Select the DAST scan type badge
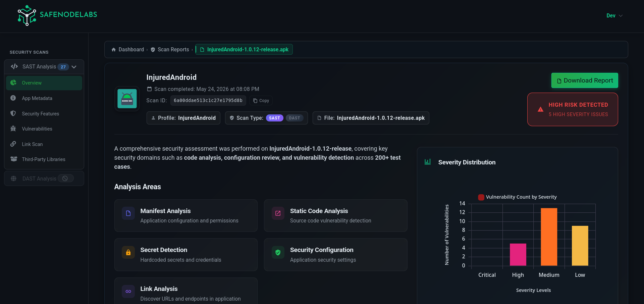Screen dimensions: 644x304 tap(294, 118)
